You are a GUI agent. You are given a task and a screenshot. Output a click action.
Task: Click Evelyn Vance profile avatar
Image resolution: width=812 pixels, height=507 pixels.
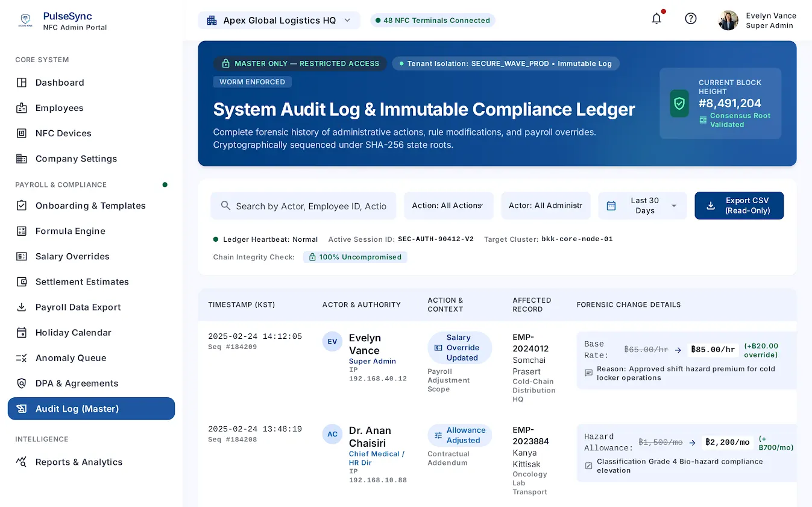tap(728, 20)
